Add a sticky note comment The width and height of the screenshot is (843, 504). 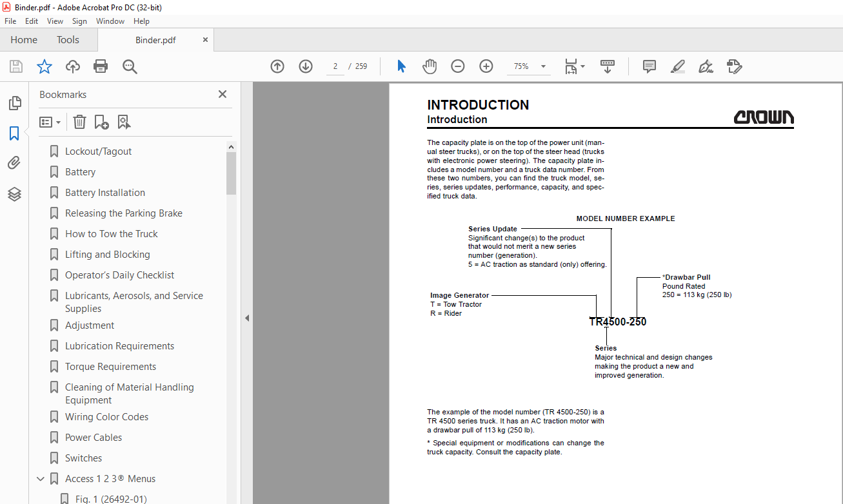(x=650, y=66)
